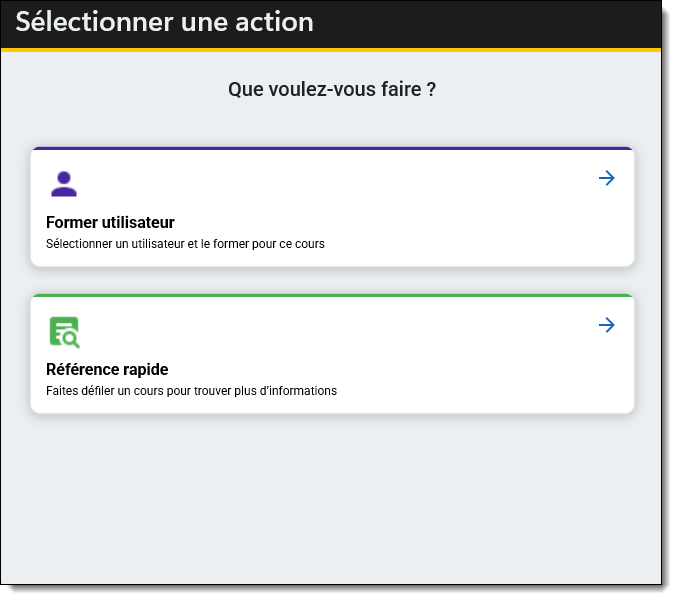The image size is (677, 600).
Task: Click the yellow stripe under the header
Action: [x=332, y=49]
